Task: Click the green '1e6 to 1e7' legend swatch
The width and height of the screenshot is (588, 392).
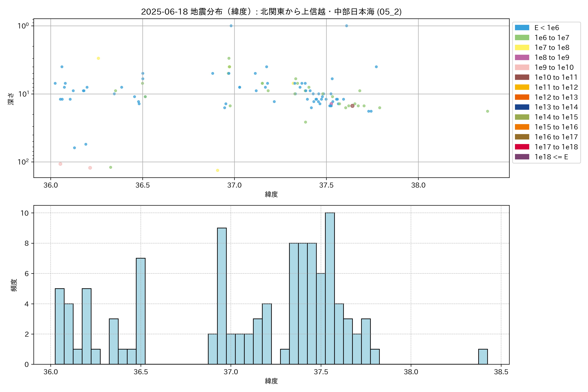Action: (x=522, y=38)
